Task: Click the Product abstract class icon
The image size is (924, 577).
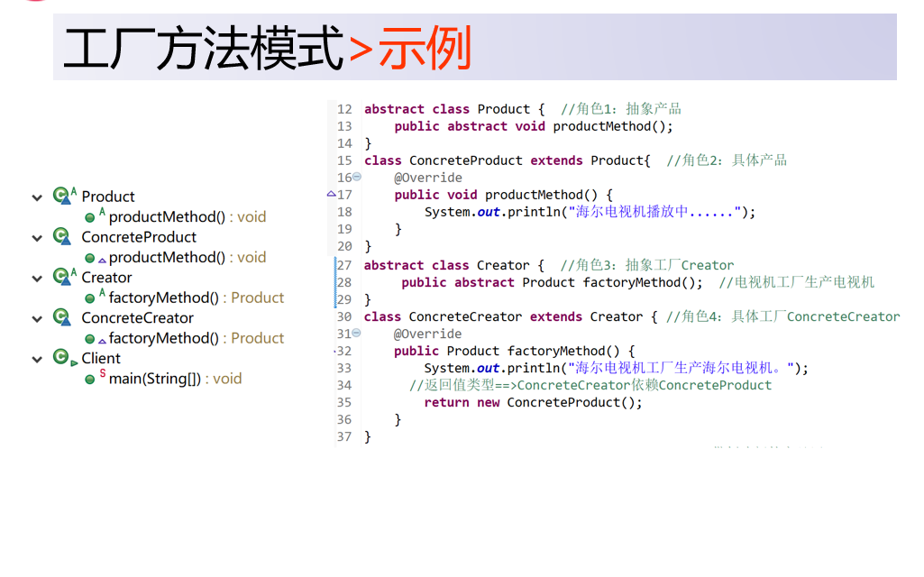Action: coord(63,195)
